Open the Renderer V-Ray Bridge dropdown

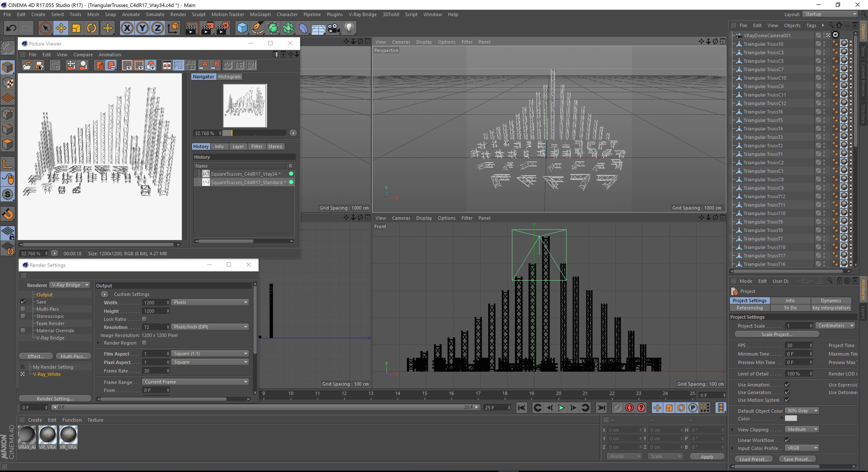point(70,285)
